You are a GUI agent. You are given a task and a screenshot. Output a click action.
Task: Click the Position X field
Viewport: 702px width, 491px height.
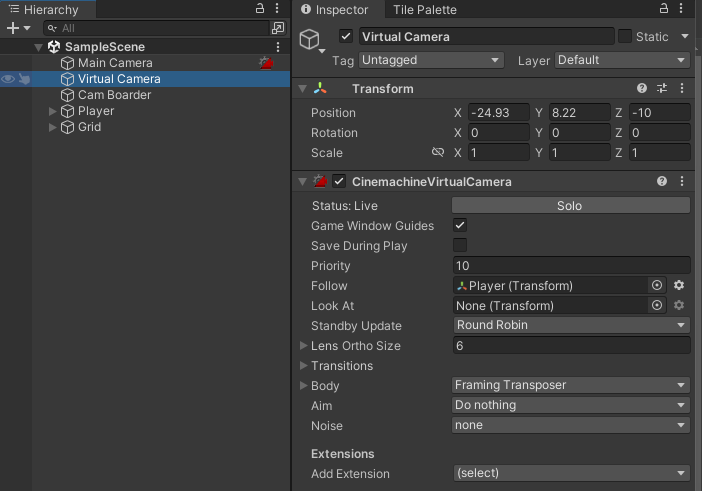click(x=498, y=113)
